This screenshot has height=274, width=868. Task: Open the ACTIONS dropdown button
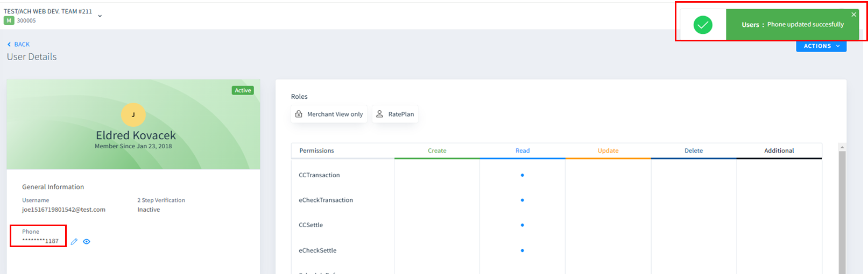(x=821, y=46)
